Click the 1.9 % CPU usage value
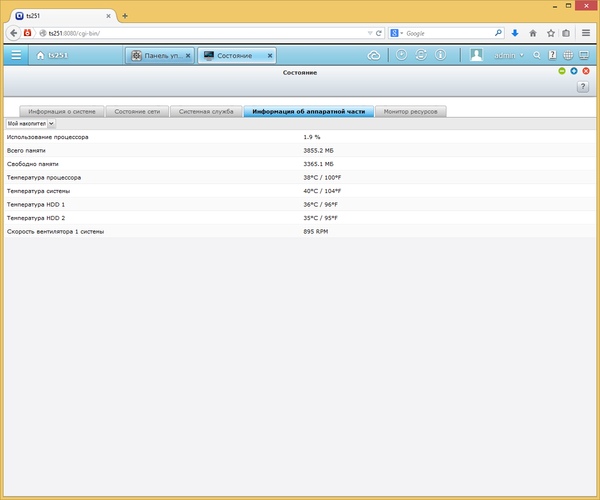This screenshot has width=600, height=500. pyautogui.click(x=311, y=137)
